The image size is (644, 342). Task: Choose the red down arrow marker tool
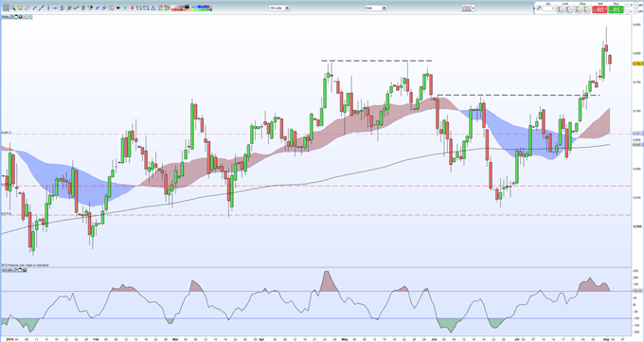[133, 8]
